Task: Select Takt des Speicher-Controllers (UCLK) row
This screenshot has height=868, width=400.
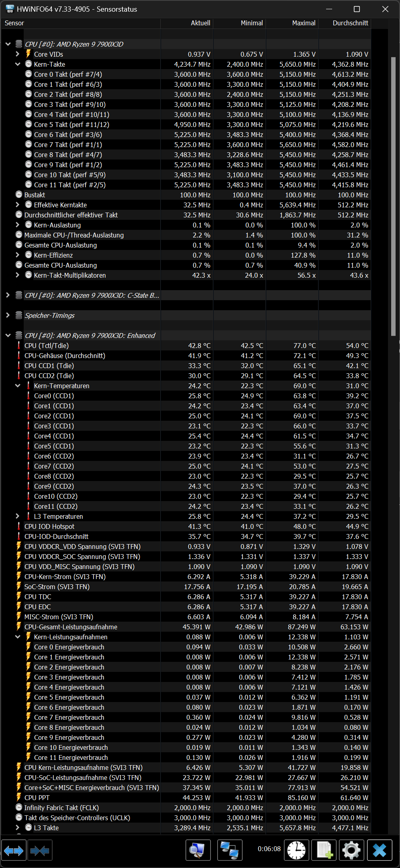Action: (x=186, y=817)
